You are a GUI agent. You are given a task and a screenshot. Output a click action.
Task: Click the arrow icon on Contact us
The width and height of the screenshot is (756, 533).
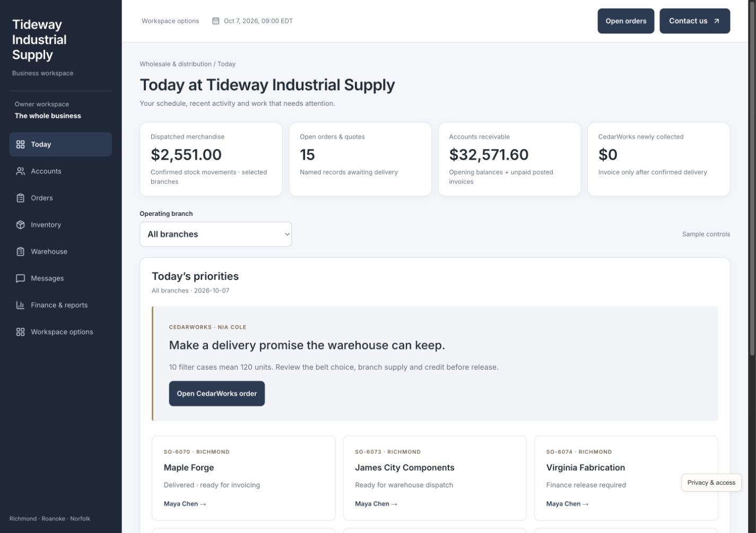717,21
